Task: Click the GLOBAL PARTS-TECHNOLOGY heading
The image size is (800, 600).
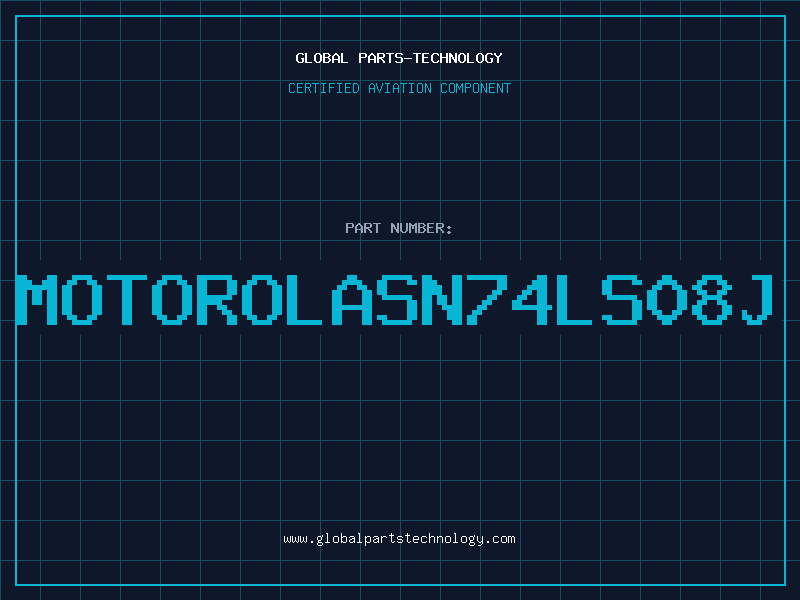Action: pyautogui.click(x=399, y=58)
